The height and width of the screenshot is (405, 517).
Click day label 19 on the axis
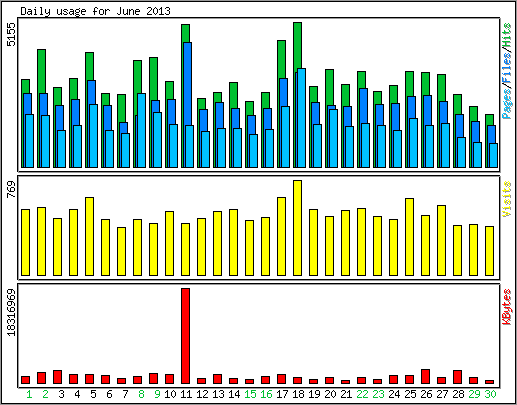[x=314, y=395]
